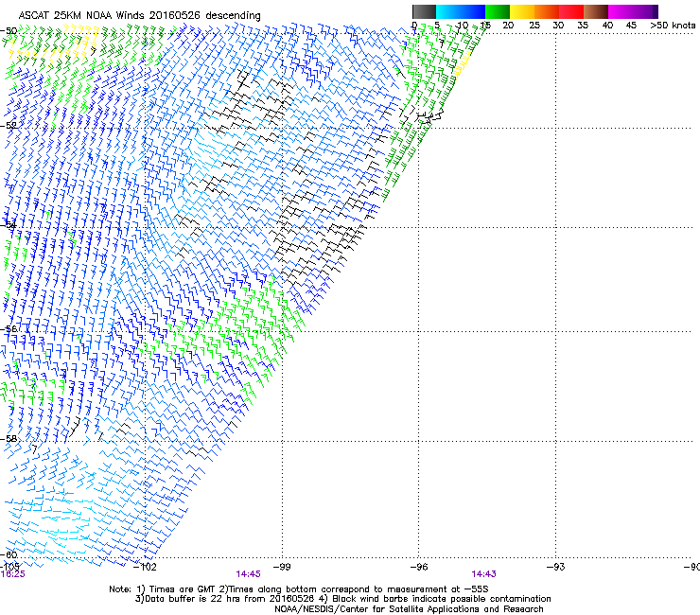Click the legend value "40"
The width and height of the screenshot is (700, 615).
[607, 26]
